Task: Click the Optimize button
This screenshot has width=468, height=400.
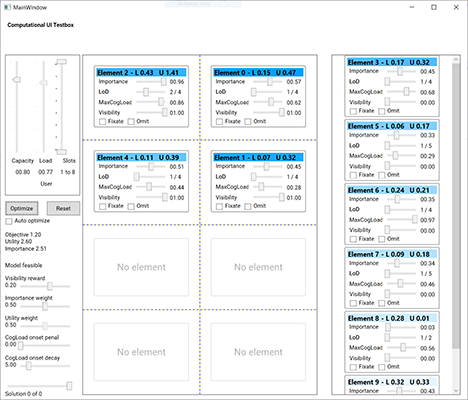Action: point(22,208)
